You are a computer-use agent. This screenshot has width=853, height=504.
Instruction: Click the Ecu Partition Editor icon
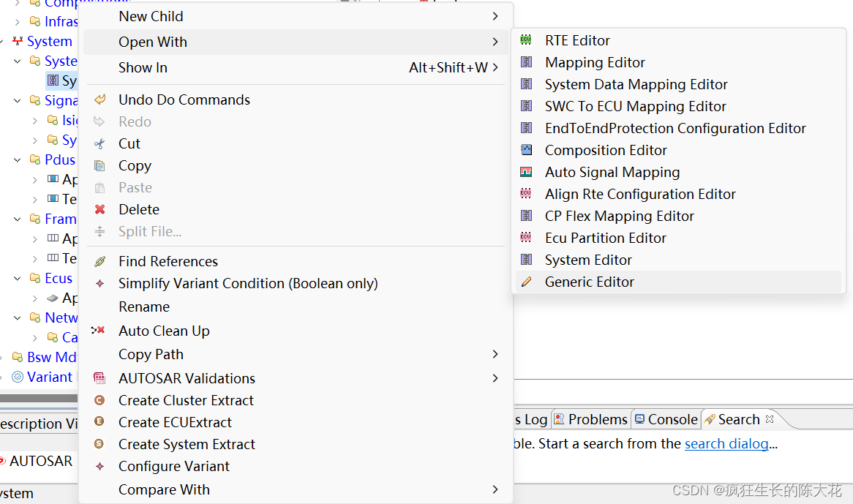[526, 238]
